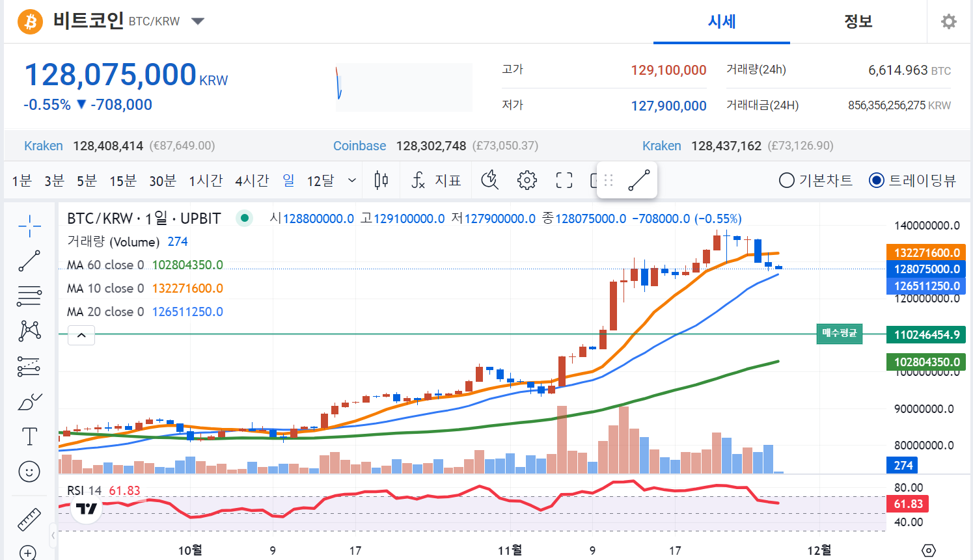
Task: Select the 12달 timeframe
Action: coord(321,181)
